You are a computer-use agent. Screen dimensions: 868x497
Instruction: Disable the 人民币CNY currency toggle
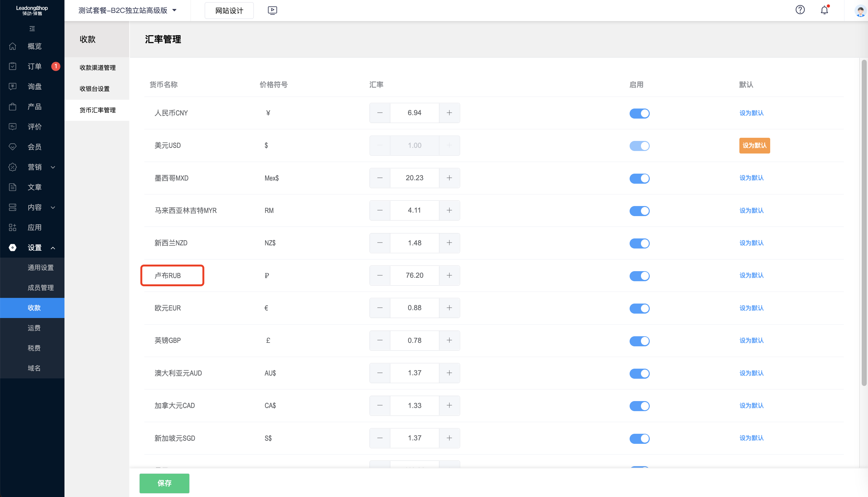(x=639, y=113)
